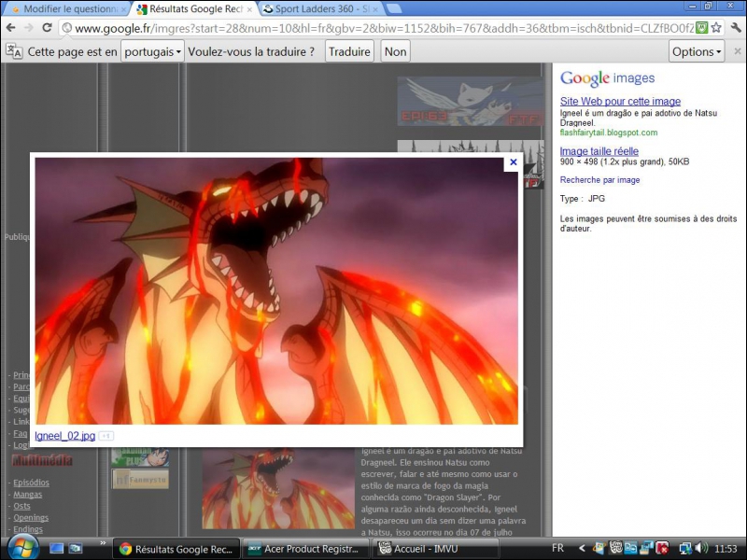Click the green extension icon in address bar
Image resolution: width=747 pixels, height=560 pixels.
click(702, 28)
